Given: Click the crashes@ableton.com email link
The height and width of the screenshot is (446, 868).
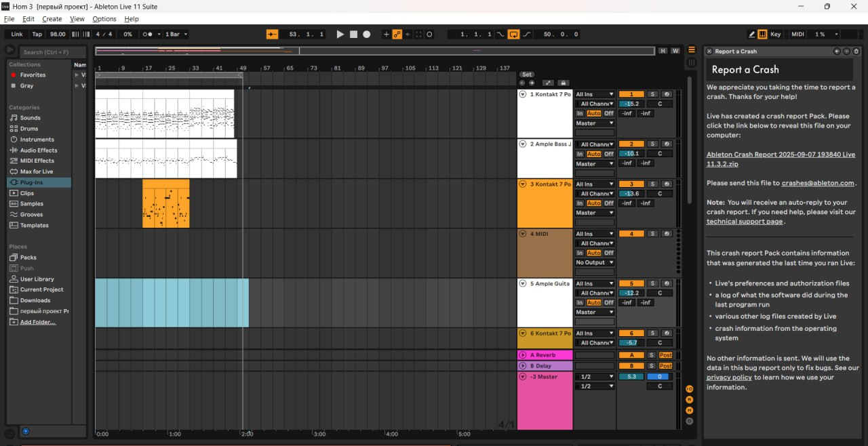Looking at the screenshot, I should point(818,183).
